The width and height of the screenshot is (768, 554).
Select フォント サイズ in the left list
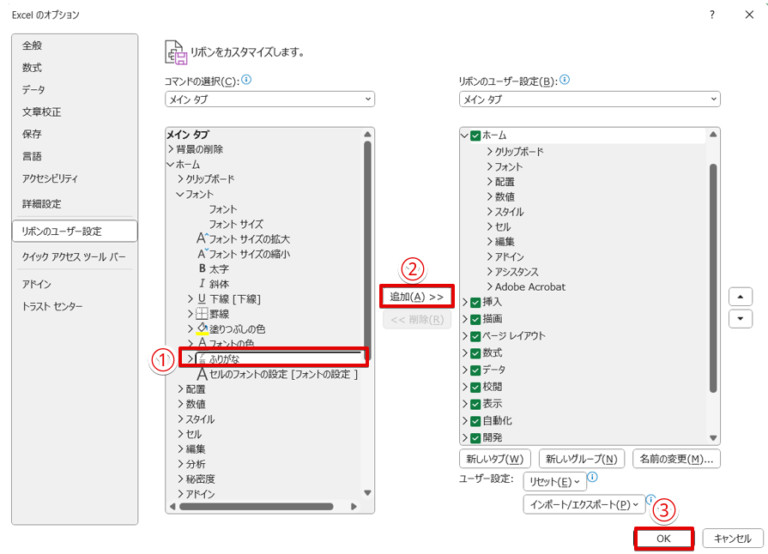coord(236,224)
